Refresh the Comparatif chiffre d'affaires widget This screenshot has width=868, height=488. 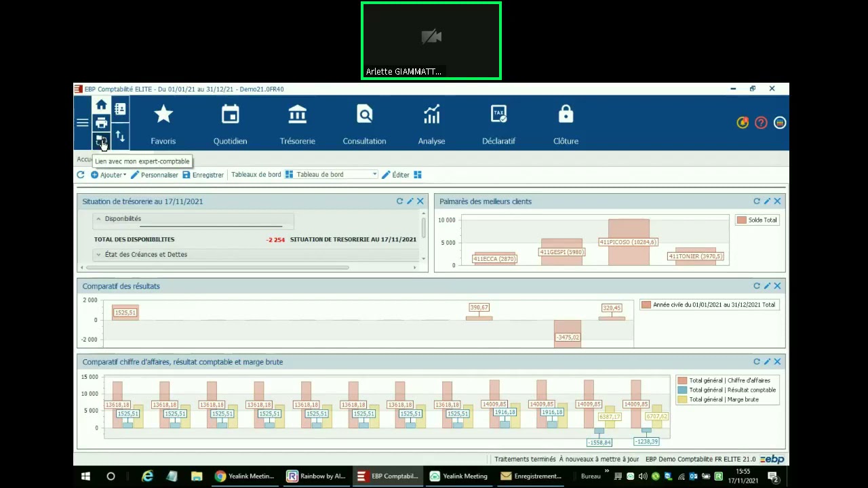pyautogui.click(x=757, y=362)
